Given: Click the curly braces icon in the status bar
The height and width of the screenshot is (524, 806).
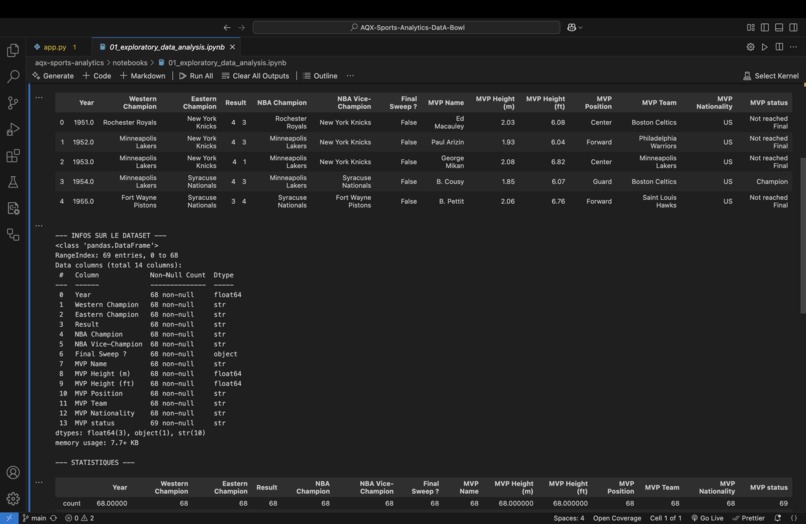Looking at the screenshot, I should [x=794, y=518].
